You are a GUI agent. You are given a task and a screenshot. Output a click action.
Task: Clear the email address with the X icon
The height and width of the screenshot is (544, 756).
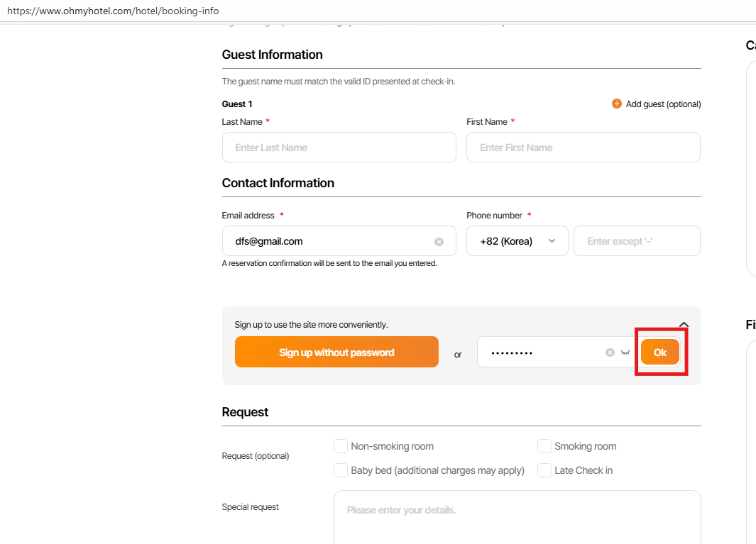pyautogui.click(x=439, y=242)
